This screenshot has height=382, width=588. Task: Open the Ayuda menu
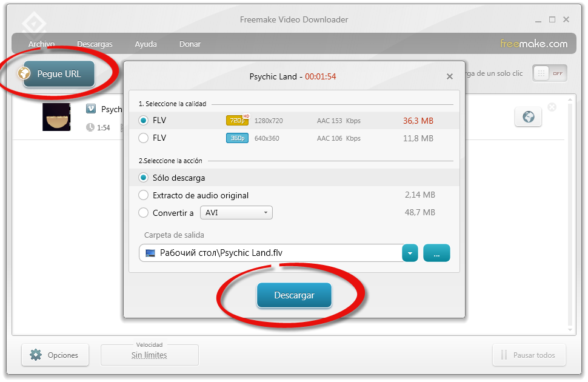146,44
